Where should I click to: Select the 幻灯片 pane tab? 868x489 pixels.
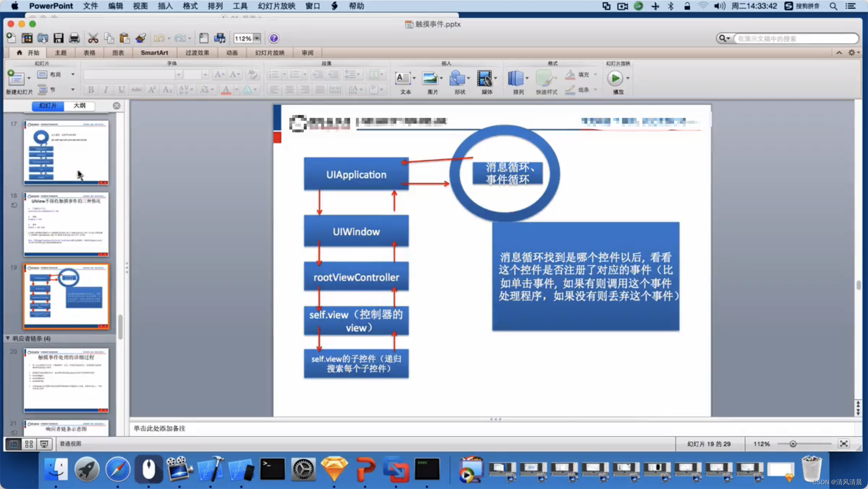(48, 106)
